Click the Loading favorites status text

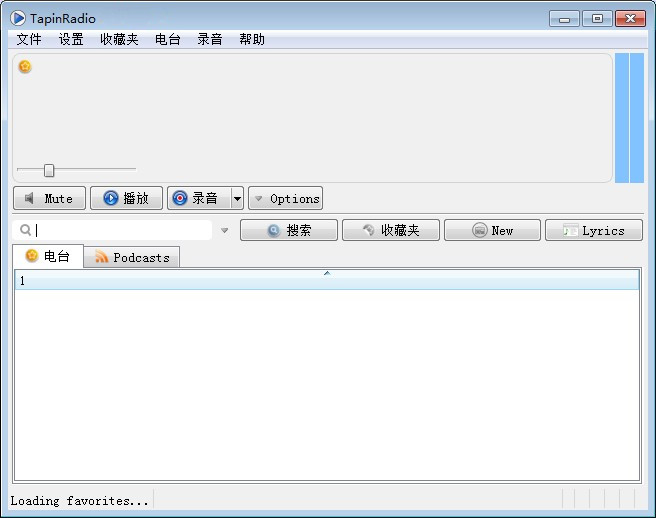click(x=79, y=500)
